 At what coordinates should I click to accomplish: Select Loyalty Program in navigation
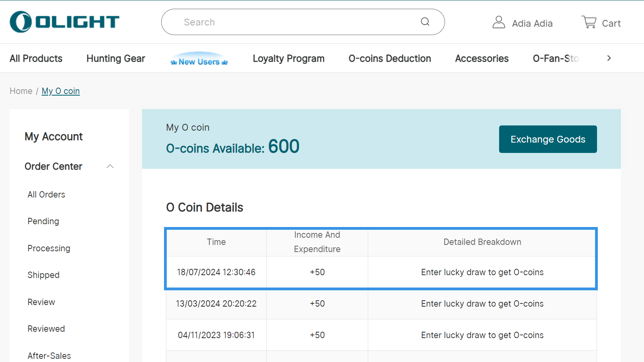point(289,59)
